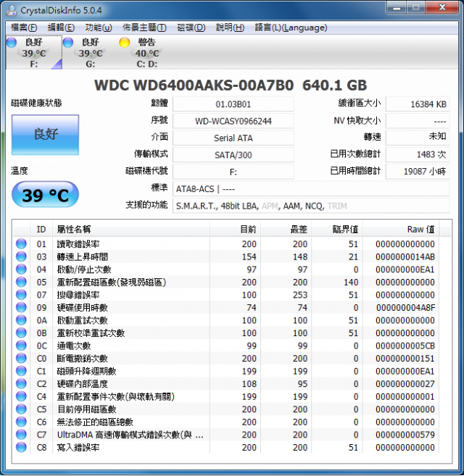
Task: Open the 語言(L)(Language) menu
Action: (x=291, y=28)
